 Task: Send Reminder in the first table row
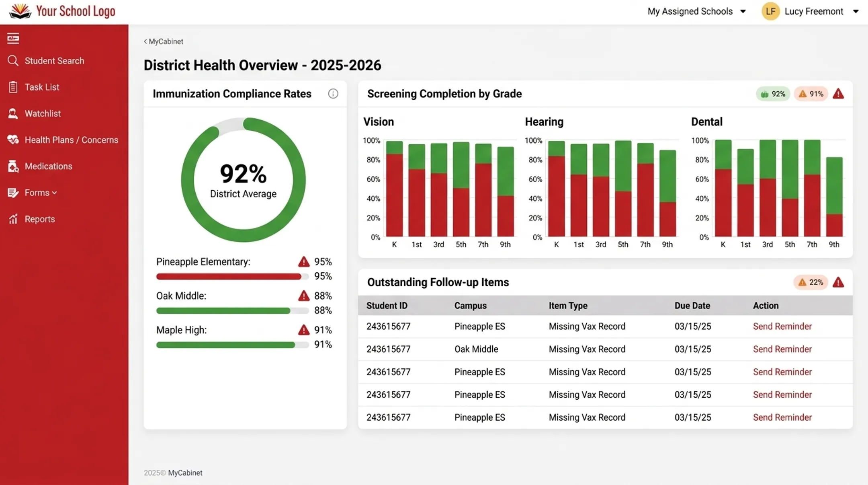[x=782, y=326]
